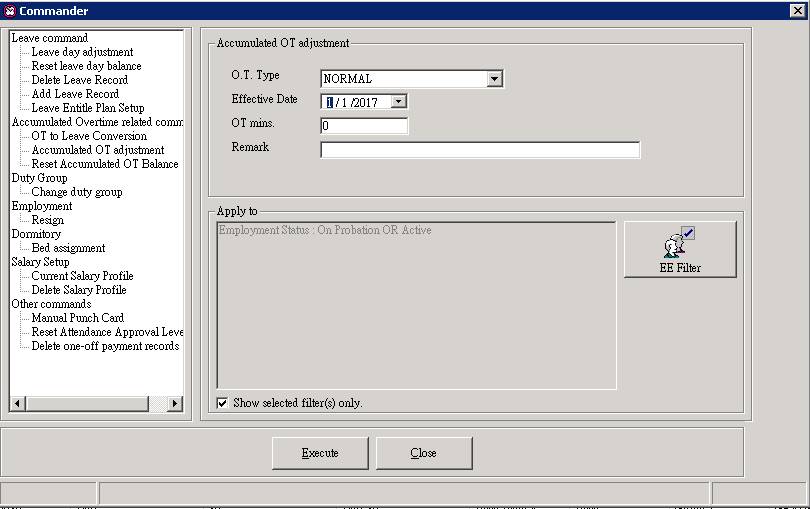Click the EE Filter icon button

coord(680,249)
